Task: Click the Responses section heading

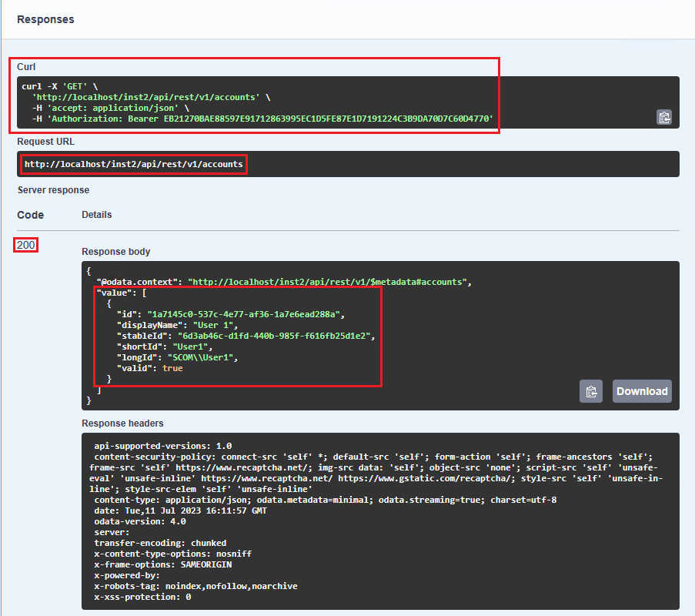Action: tap(45, 18)
